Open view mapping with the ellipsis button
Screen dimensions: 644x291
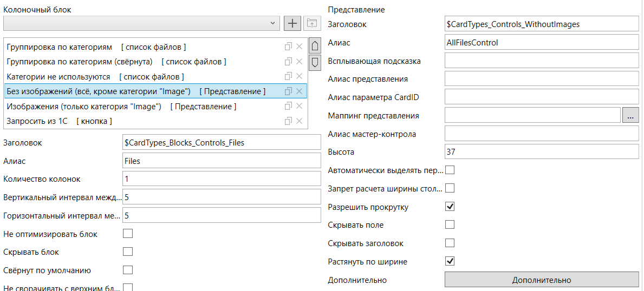tap(630, 116)
